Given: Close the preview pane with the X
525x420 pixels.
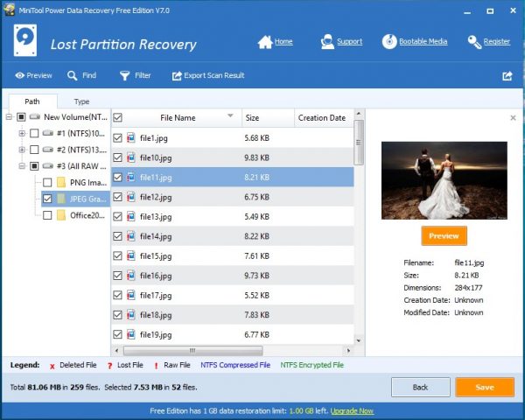Looking at the screenshot, I should (513, 118).
